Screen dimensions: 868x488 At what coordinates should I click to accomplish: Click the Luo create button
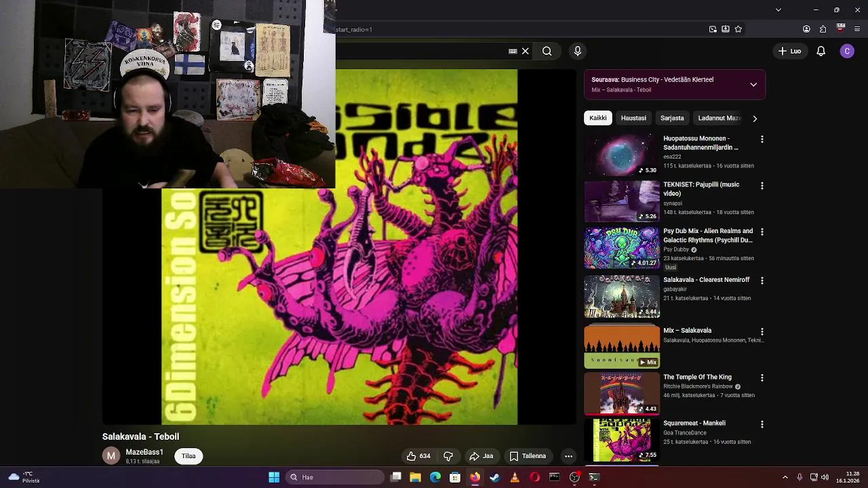(790, 51)
